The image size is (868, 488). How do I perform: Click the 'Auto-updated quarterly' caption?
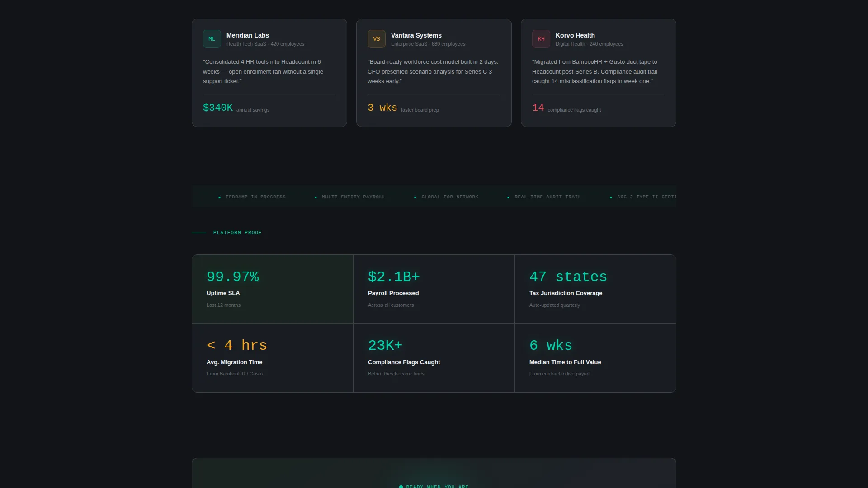[x=555, y=305]
